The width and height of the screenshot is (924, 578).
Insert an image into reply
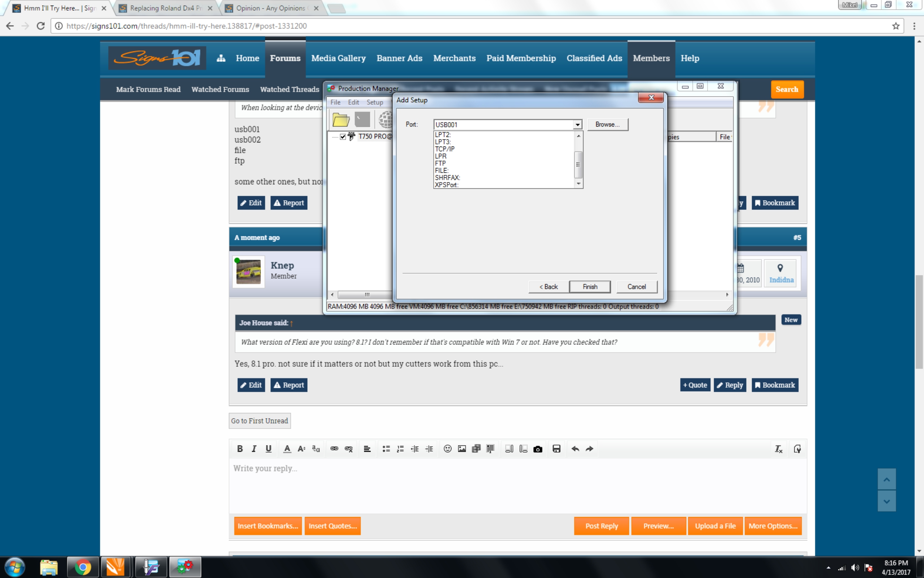click(x=462, y=448)
